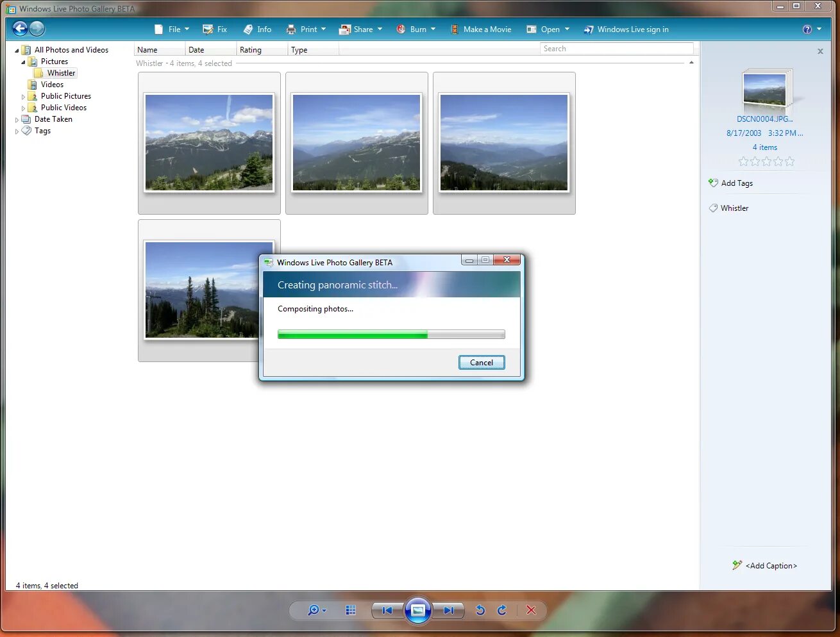Open the File menu
The height and width of the screenshot is (637, 840).
[172, 29]
